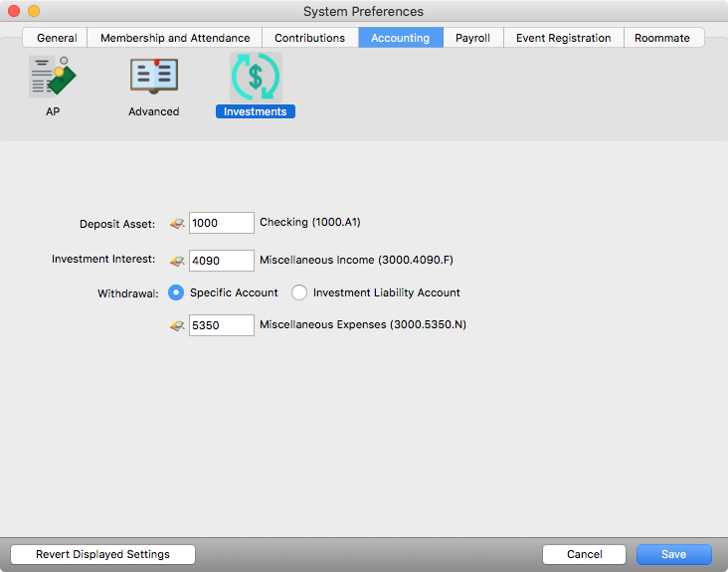This screenshot has height=572, width=728.
Task: Select the Investments icon
Action: [256, 79]
